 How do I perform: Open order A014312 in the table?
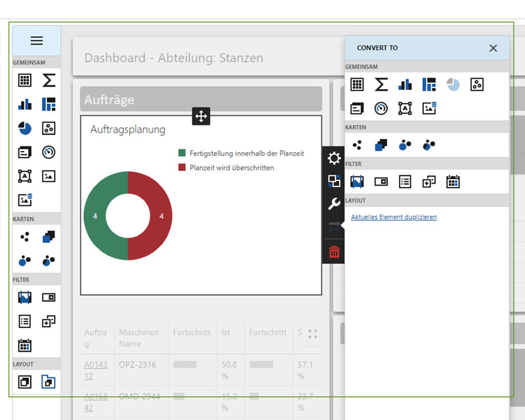pyautogui.click(x=94, y=367)
